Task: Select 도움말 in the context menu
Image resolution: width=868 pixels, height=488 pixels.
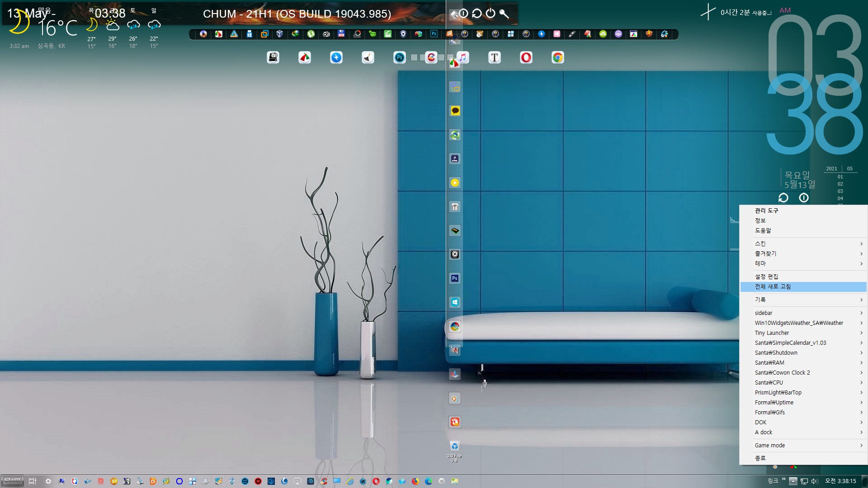Action: click(x=803, y=230)
